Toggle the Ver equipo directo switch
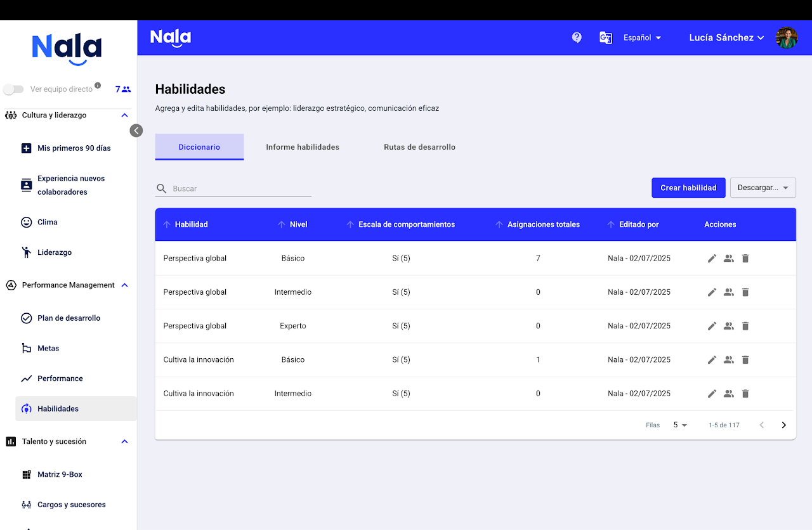The image size is (812, 530). [13, 89]
